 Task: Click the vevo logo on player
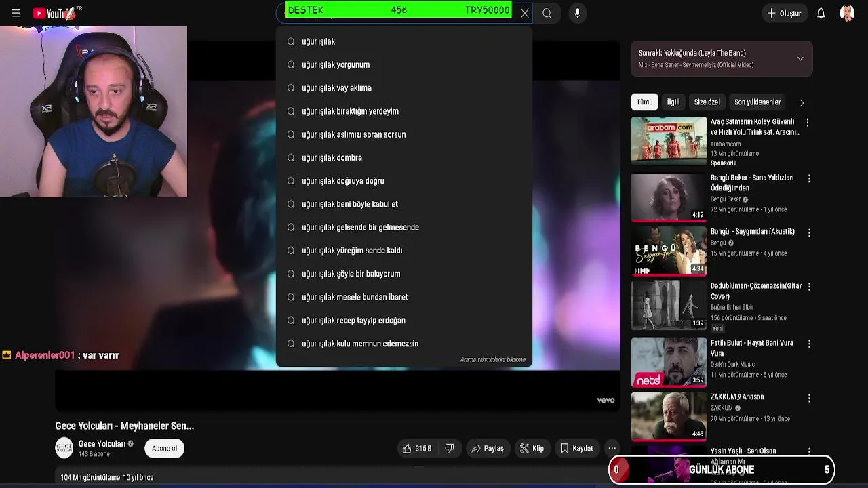(606, 400)
